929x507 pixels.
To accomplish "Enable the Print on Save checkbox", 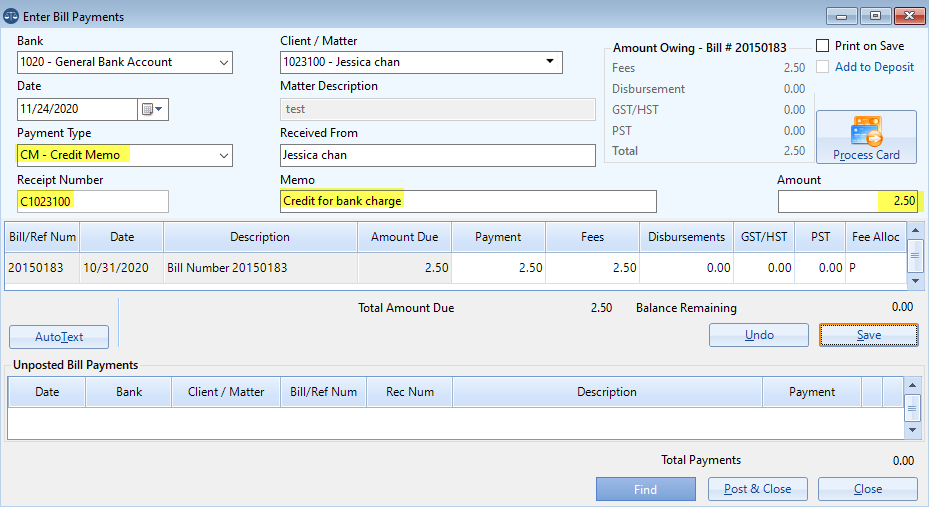I will (x=822, y=46).
